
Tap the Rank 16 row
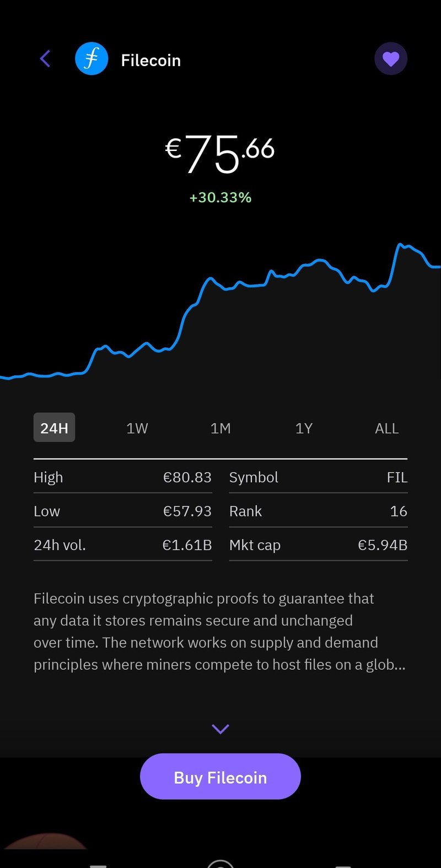coord(318,511)
